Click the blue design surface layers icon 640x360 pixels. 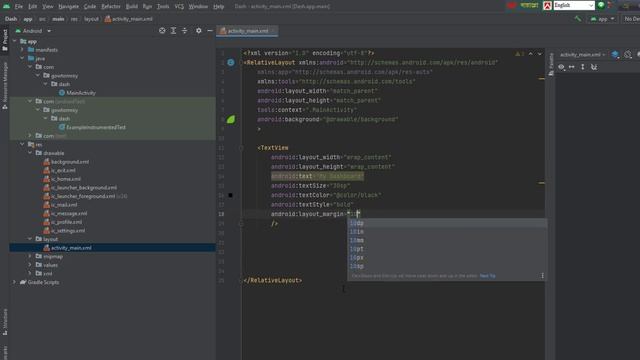pos(615,54)
